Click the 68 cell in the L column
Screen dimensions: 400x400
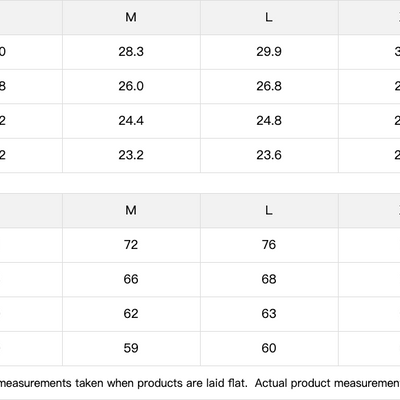click(269, 279)
